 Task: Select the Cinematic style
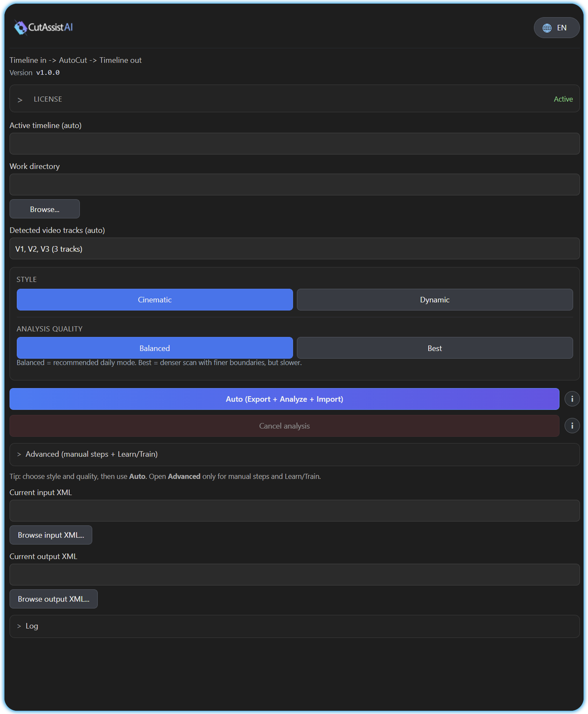(155, 300)
